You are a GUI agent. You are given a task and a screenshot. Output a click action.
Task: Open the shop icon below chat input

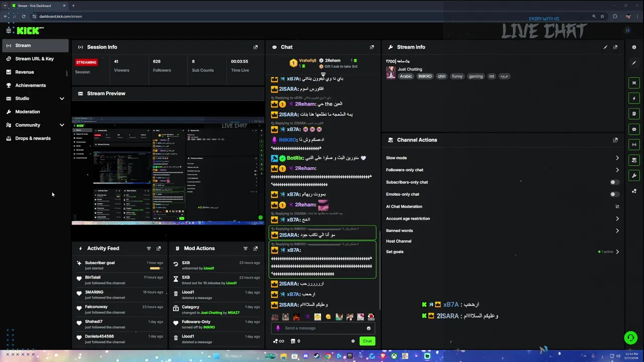(293, 341)
